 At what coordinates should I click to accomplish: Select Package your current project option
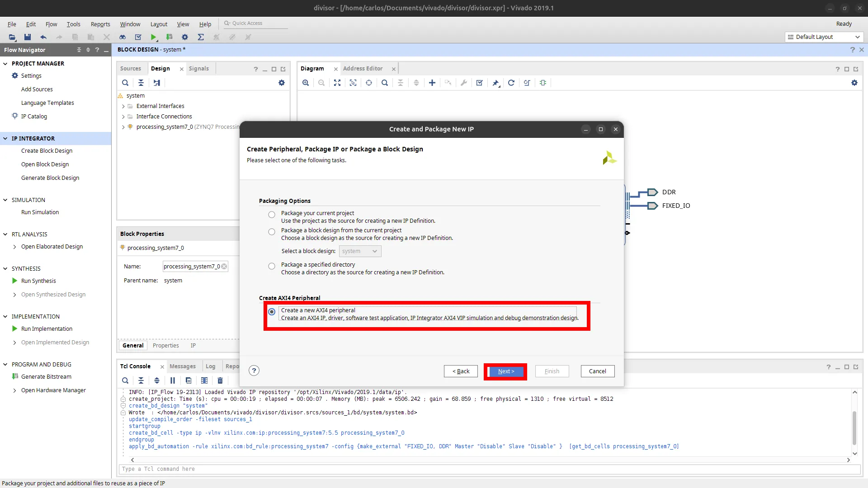click(x=272, y=215)
